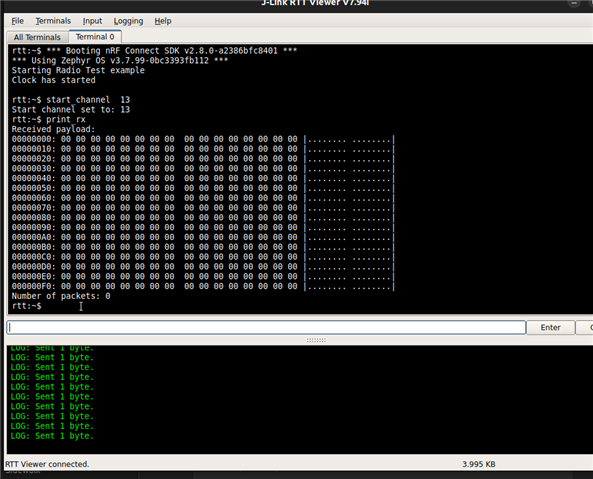Click the 'rtt:~$ print_rx' command line
Viewport: 593px width, 479px height.
point(48,119)
